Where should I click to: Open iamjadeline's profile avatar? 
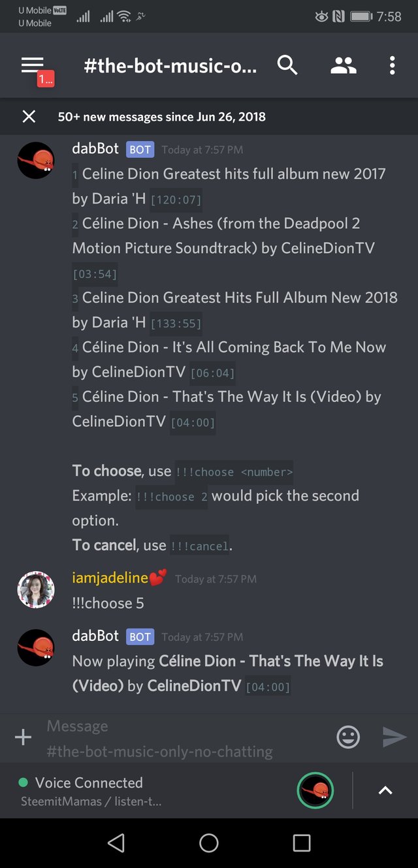35,589
